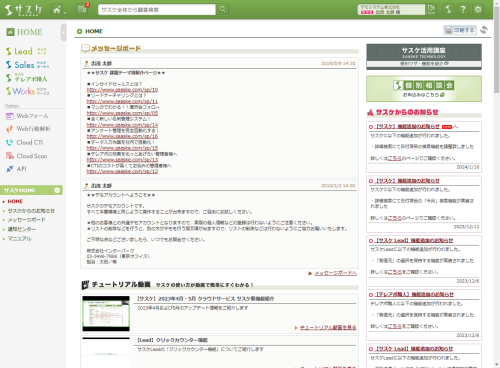Screen dimensions: 500x368
Task: Select Lead in the sidebar menu
Action: [26, 51]
